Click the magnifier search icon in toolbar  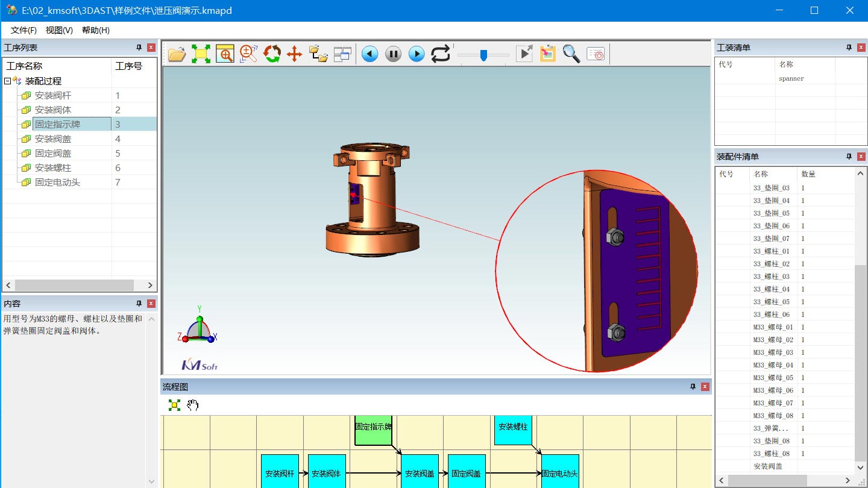pyautogui.click(x=571, y=54)
